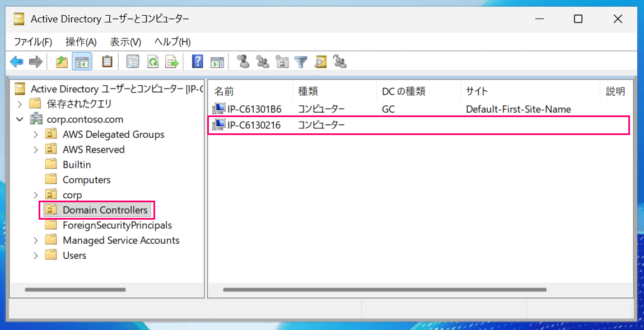Open Properties via the toolbar icon
The height and width of the screenshot is (330, 644).
point(133,62)
